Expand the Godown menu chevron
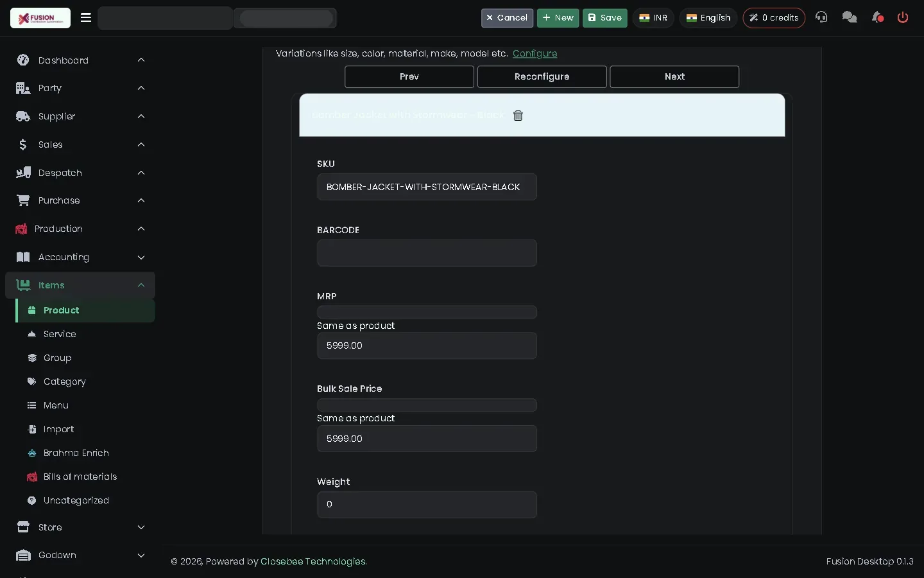Image resolution: width=924 pixels, height=578 pixels. pos(141,555)
